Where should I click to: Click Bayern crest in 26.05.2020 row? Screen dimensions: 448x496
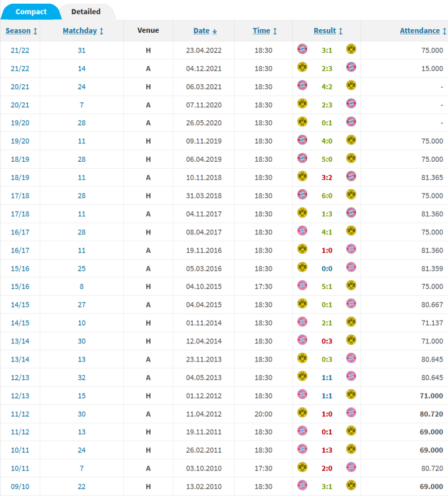351,122
